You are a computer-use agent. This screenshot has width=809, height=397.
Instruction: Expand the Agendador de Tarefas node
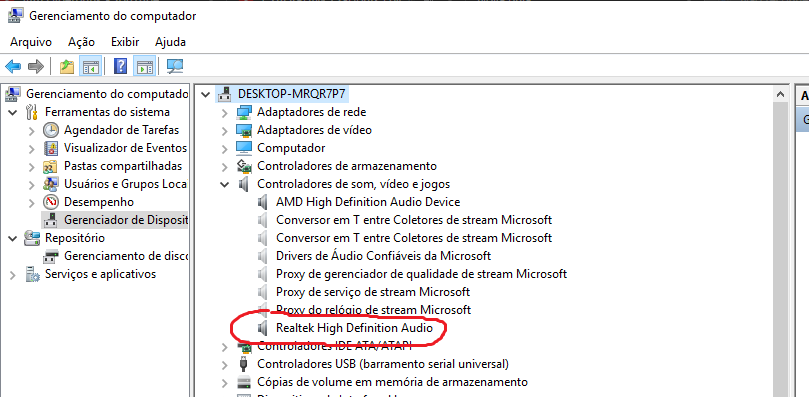point(32,130)
